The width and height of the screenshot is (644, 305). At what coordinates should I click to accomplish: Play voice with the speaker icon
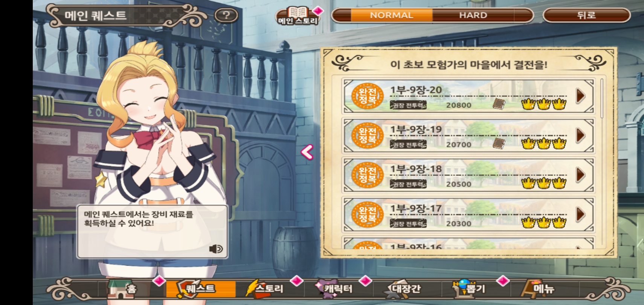216,249
